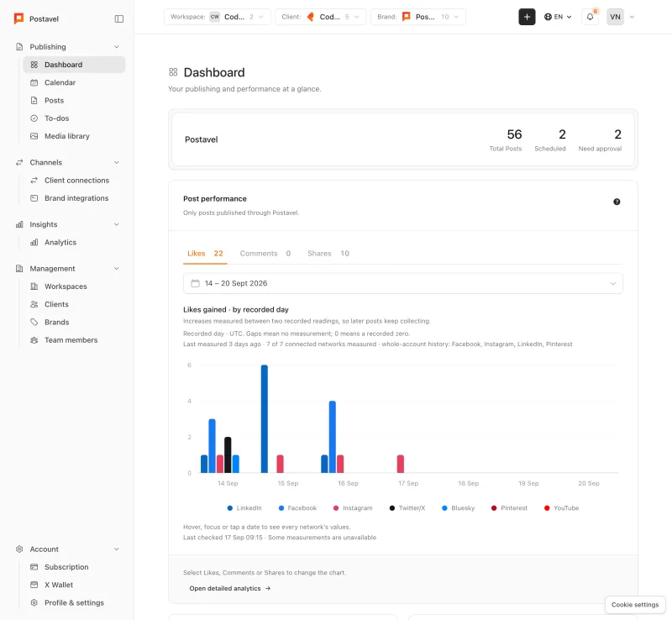
Task: Open the Dashboard sidebar item
Action: [74, 65]
